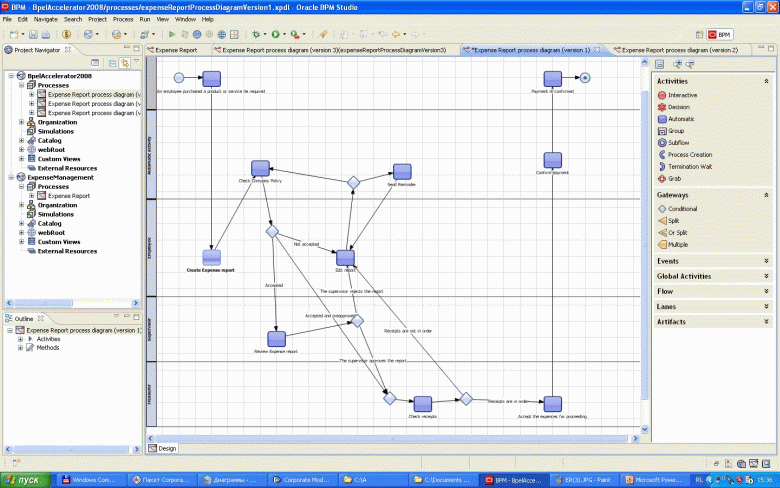Click the Collapse All navigator icon
Image resolution: width=780 pixels, height=488 pixels.
point(112,63)
